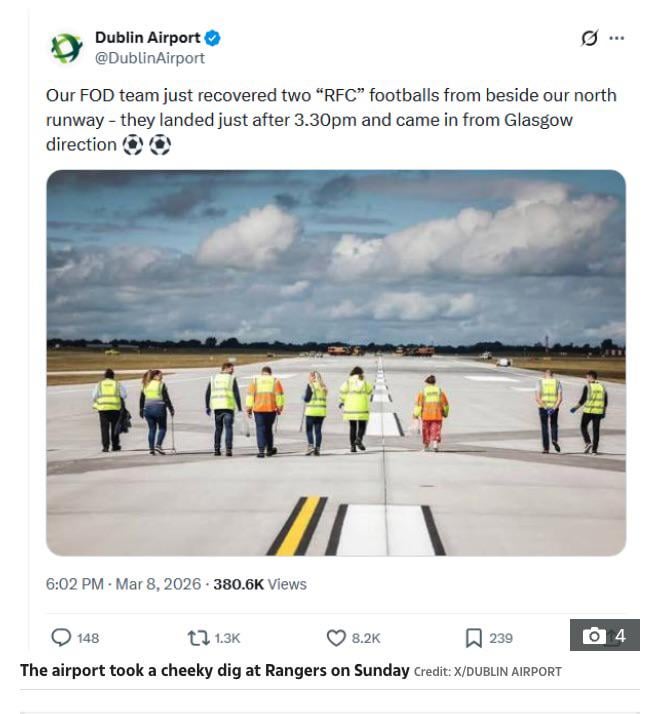Open the three-dot more options menu
Image resolution: width=660 pixels, height=714 pixels.
point(616,38)
